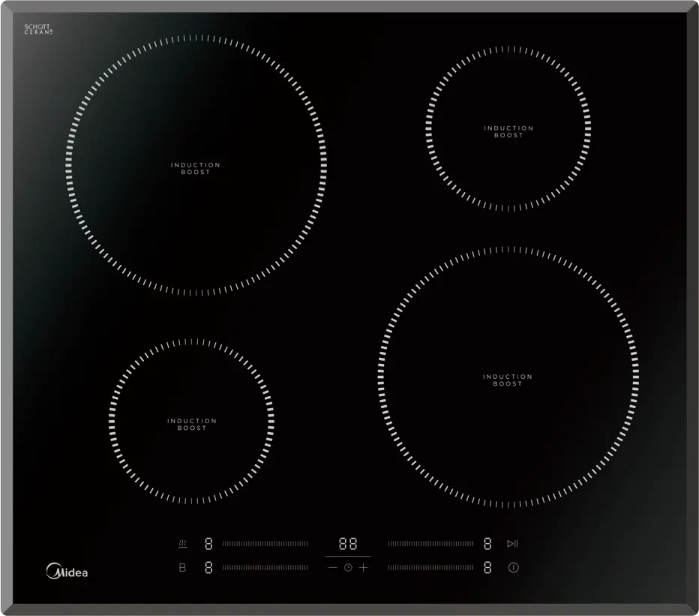This screenshot has width=699, height=616.
Task: Tap the keep-warm heat icon
Action: pyautogui.click(x=182, y=543)
